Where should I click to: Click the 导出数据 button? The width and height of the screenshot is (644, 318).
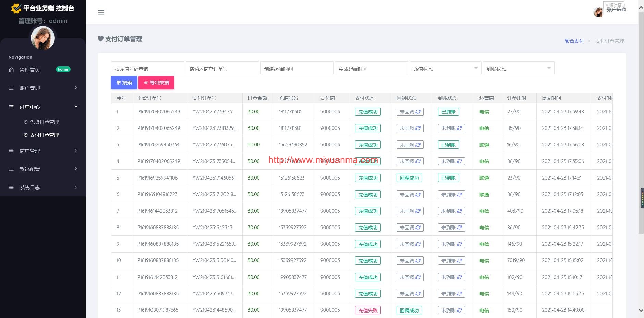point(156,83)
